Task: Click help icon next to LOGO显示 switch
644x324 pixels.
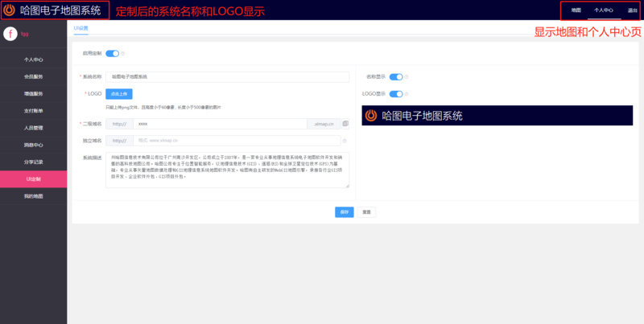Action: click(x=407, y=94)
